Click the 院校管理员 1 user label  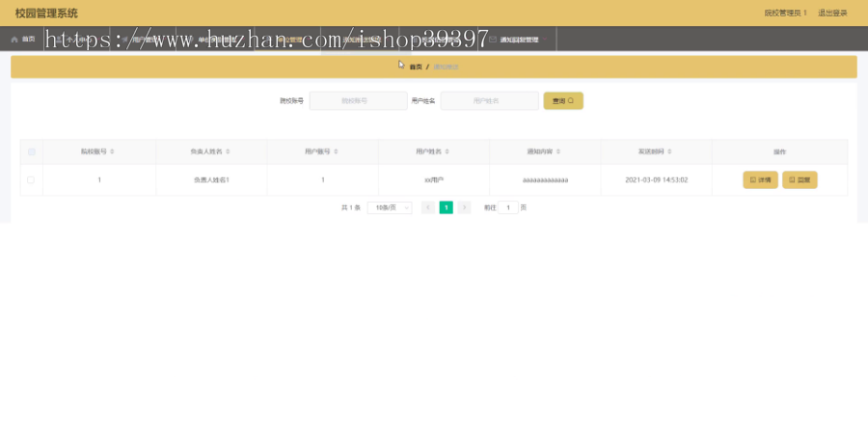(x=785, y=13)
